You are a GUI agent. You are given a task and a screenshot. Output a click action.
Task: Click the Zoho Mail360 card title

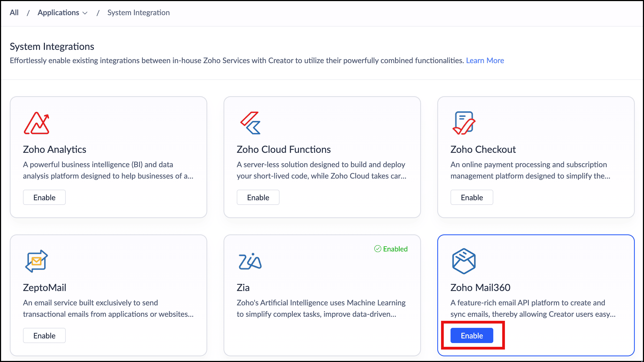(x=480, y=287)
